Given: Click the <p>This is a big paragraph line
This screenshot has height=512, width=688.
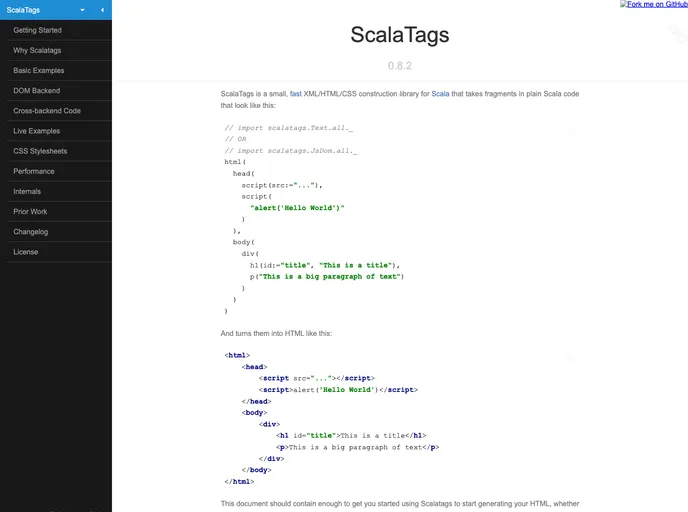Looking at the screenshot, I should [x=358, y=448].
